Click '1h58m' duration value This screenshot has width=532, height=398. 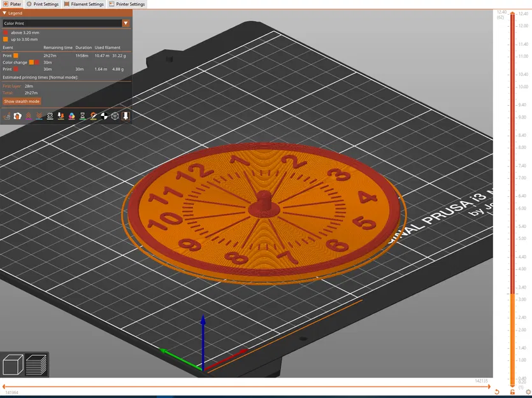(82, 55)
